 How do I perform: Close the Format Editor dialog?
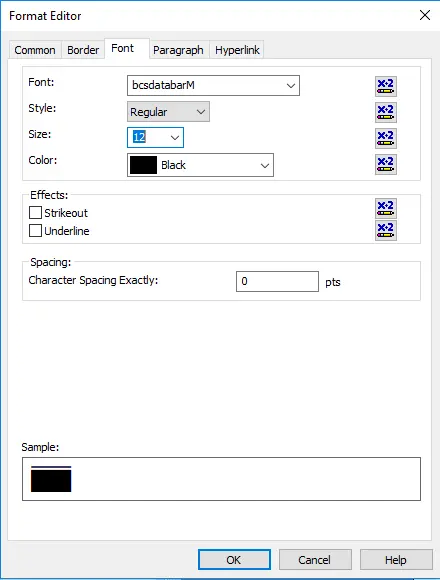coord(425,15)
